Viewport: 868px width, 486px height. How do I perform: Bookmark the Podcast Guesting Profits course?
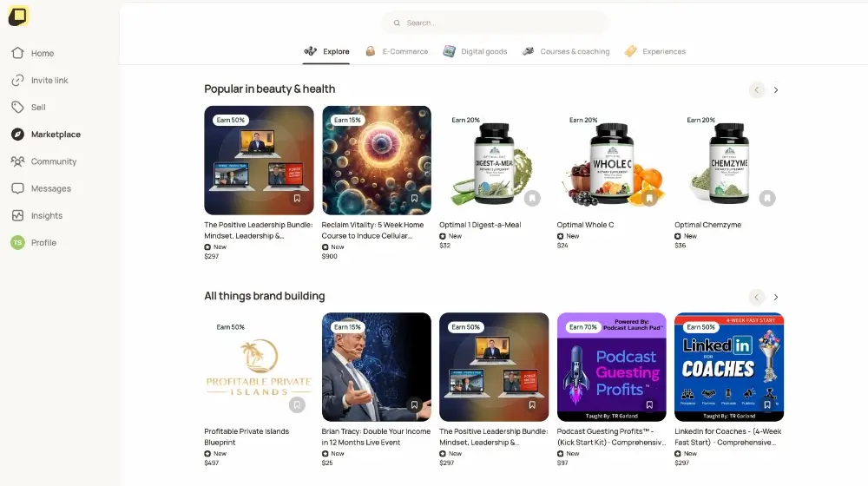click(649, 404)
